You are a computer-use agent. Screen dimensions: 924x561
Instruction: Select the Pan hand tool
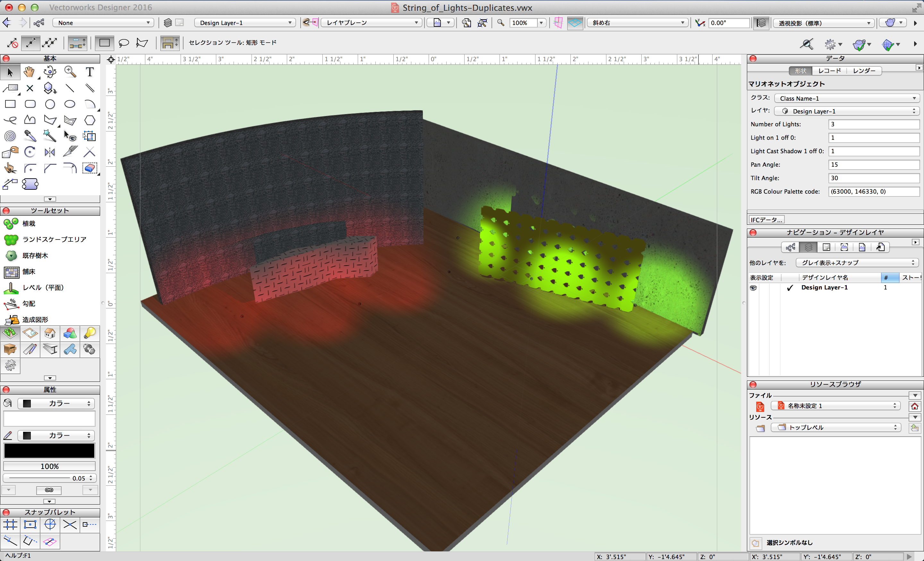pos(29,71)
